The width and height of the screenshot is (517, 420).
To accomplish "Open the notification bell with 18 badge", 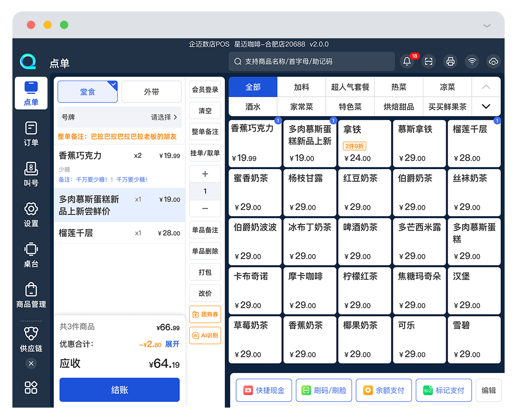I will (x=407, y=62).
